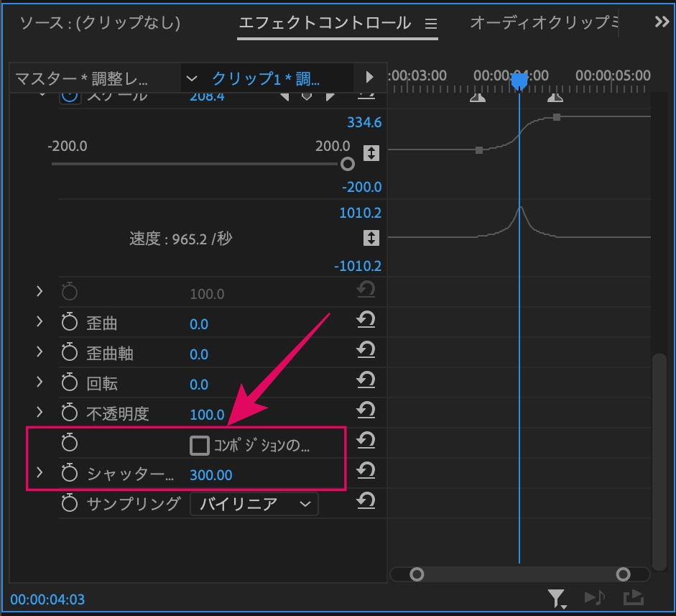Image resolution: width=676 pixels, height=616 pixels.
Task: Toggle the disabled stopwatch on 100.0 row
Action: coord(69,292)
